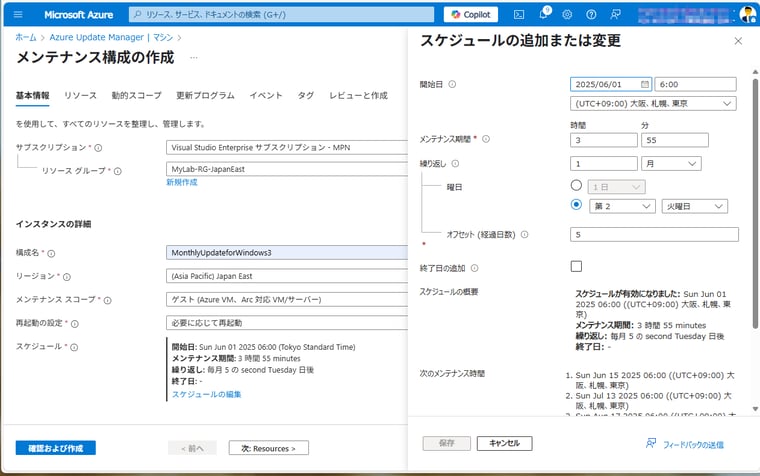Screen dimensions: 760x476
Task: Click the 新規作成 resource group link
Action: click(x=182, y=182)
